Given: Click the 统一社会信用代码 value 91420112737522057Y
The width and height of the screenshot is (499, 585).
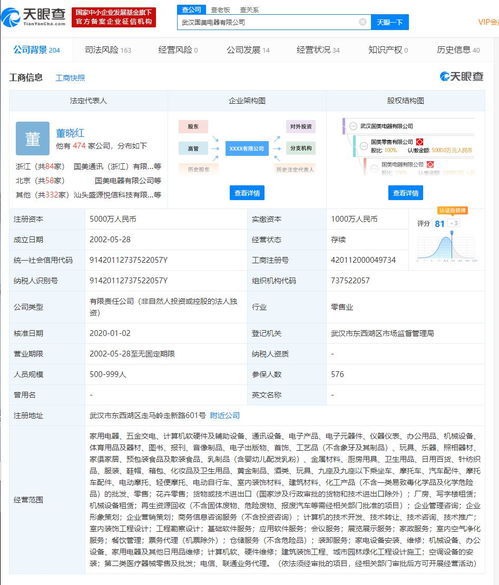Looking at the screenshot, I should pos(128,260).
